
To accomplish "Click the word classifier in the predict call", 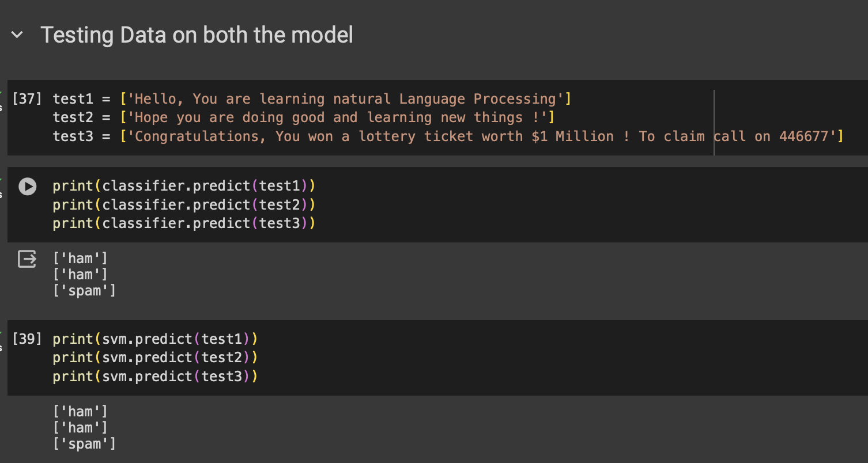I will coord(141,185).
